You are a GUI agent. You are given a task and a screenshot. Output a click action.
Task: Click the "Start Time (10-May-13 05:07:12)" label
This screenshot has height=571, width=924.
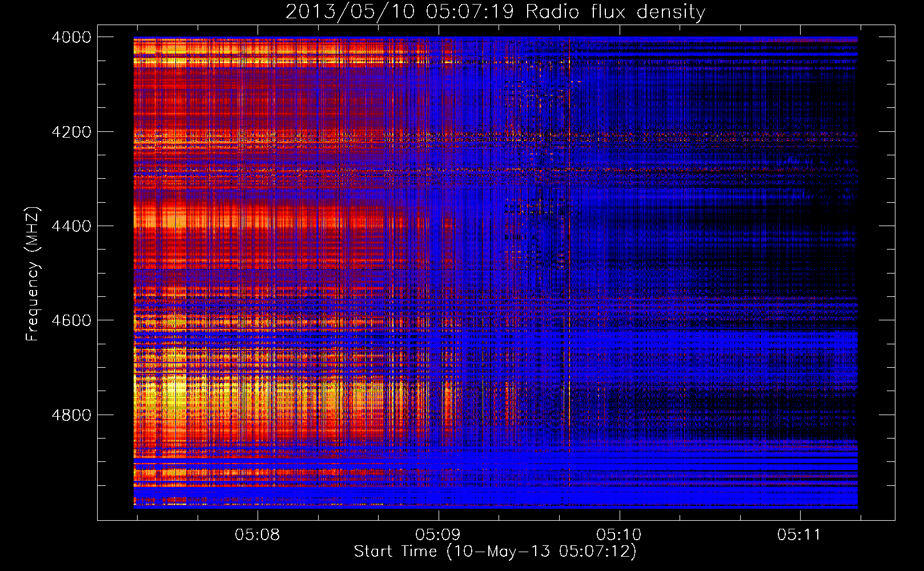[495, 552]
